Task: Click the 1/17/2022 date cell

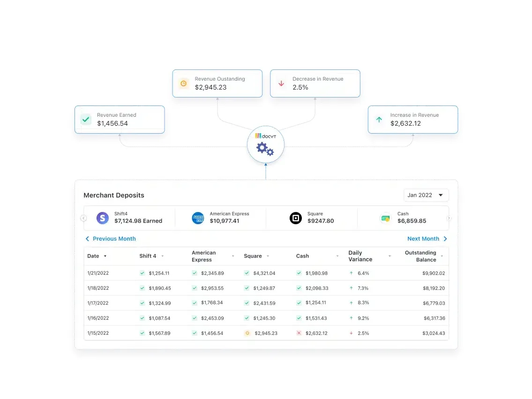Action: (x=97, y=303)
